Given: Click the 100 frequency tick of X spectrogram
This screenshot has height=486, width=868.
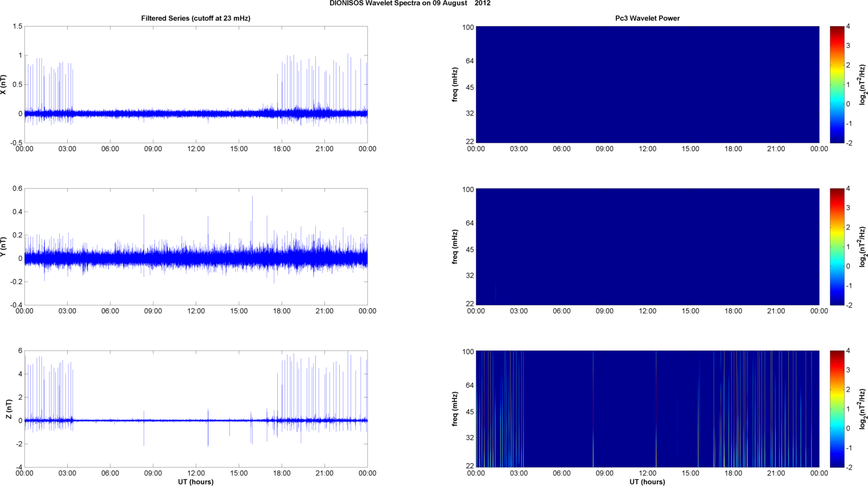Looking at the screenshot, I should [x=468, y=27].
